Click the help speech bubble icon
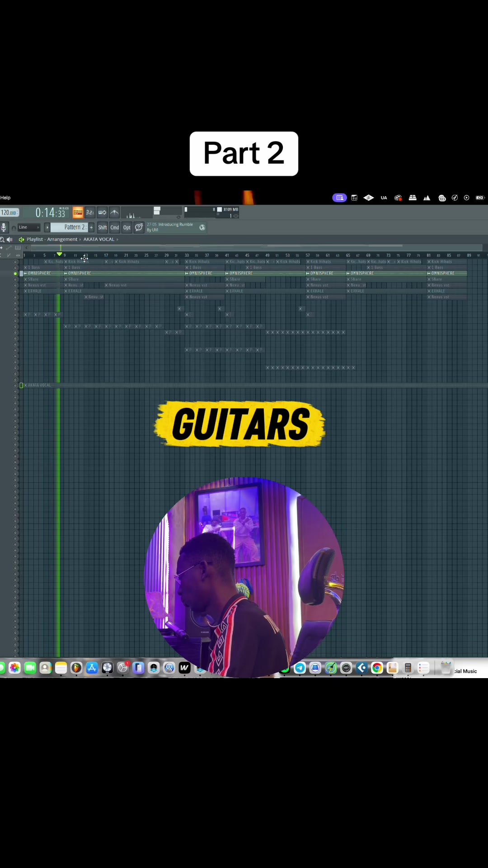Image resolution: width=488 pixels, height=868 pixels. [139, 227]
